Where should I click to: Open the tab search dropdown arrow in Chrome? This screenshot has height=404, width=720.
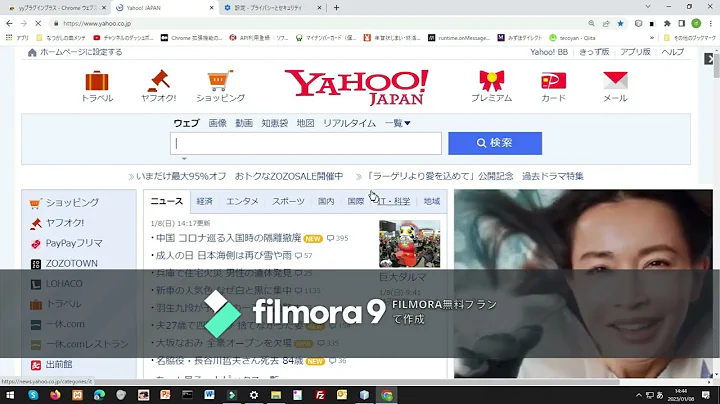(x=648, y=7)
